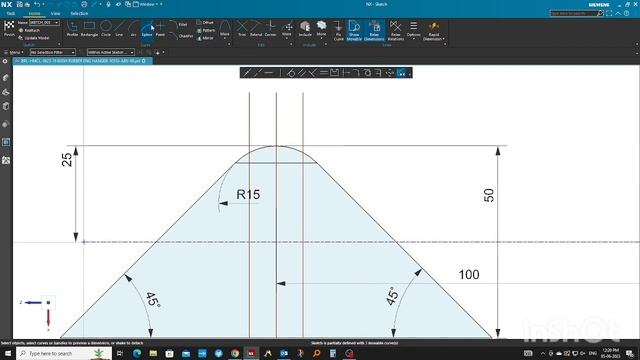This screenshot has height=360, width=640.
Task: Click the Update Model button
Action: click(x=34, y=38)
